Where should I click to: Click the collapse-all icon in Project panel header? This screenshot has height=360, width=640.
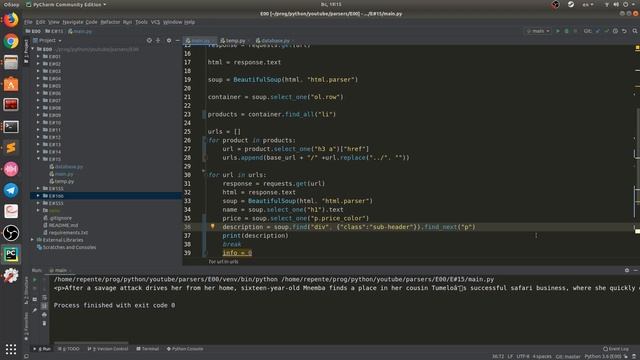tap(158, 40)
